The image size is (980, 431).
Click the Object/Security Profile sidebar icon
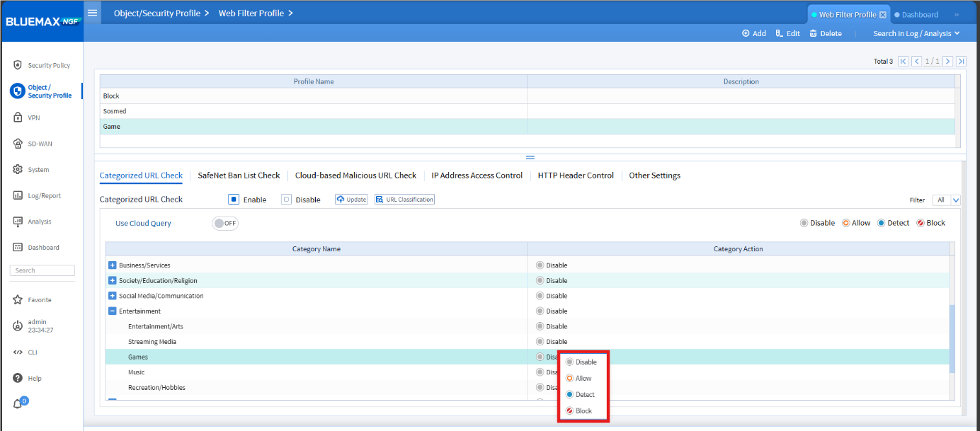click(x=18, y=91)
